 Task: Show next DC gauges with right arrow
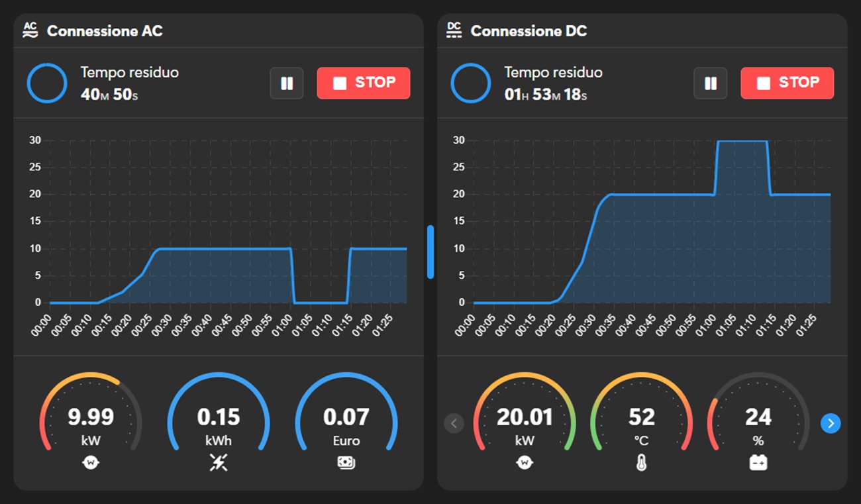[831, 423]
